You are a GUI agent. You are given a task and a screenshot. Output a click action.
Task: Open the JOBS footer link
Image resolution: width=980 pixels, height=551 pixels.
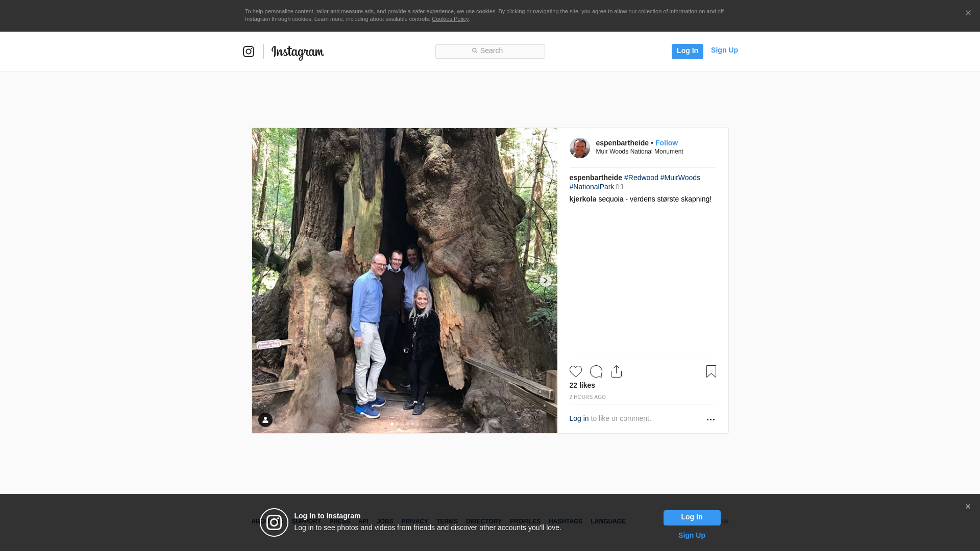click(x=385, y=521)
